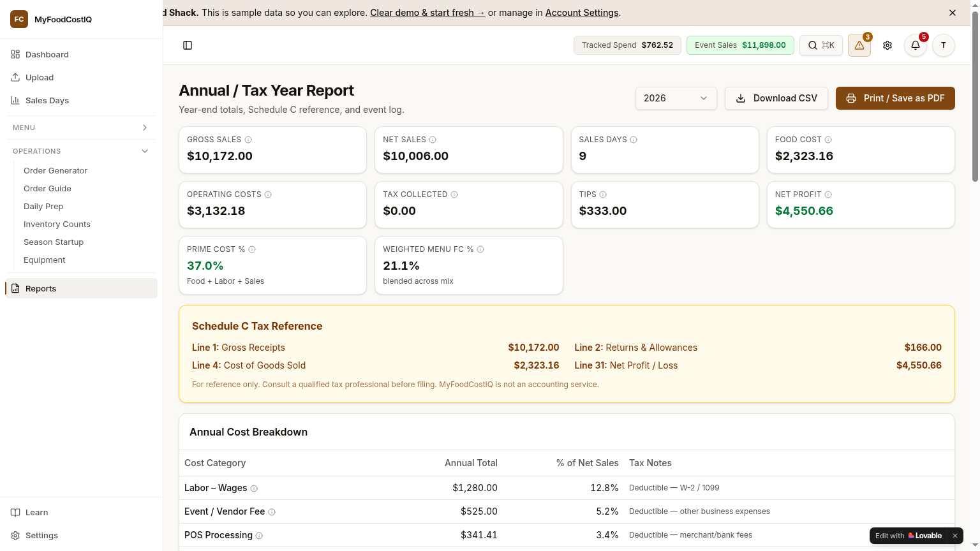Go to Dashboard
Viewport: 980px width, 551px height.
click(81, 54)
